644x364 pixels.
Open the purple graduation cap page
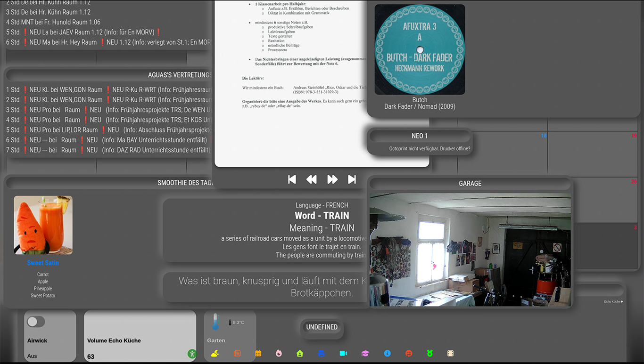[365, 353]
